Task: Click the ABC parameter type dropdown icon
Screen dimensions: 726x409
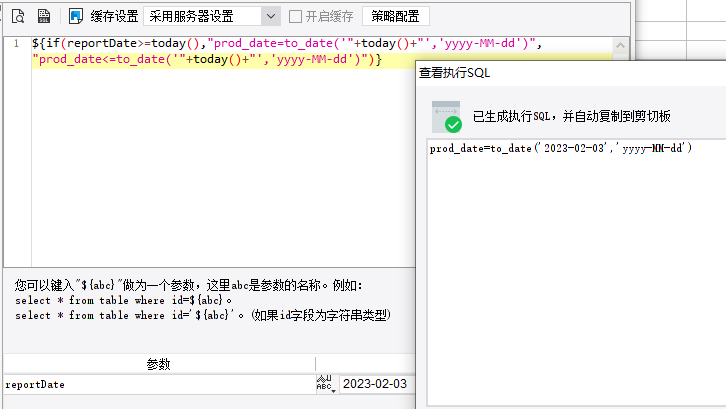Action: [326, 384]
